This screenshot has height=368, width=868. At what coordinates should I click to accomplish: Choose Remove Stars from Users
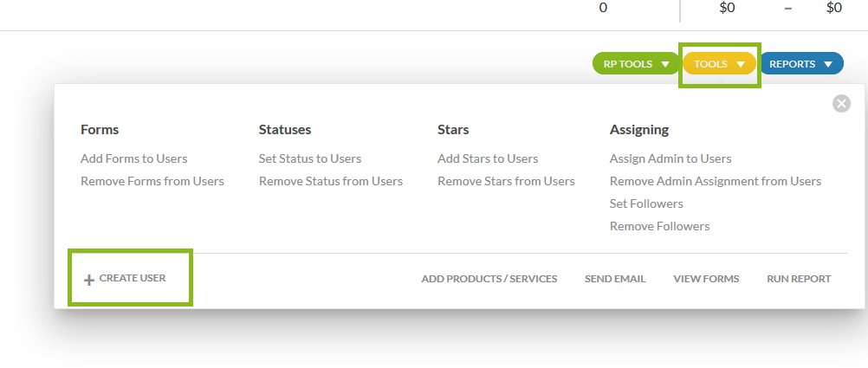(x=506, y=181)
